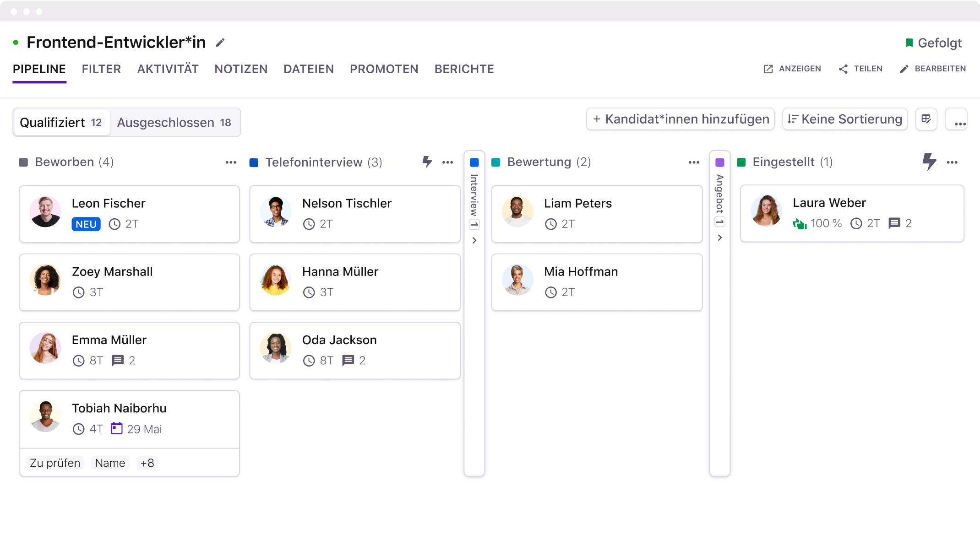Click the Anzeigen external-link icon
Viewport: 980px width, 551px height.
point(768,69)
